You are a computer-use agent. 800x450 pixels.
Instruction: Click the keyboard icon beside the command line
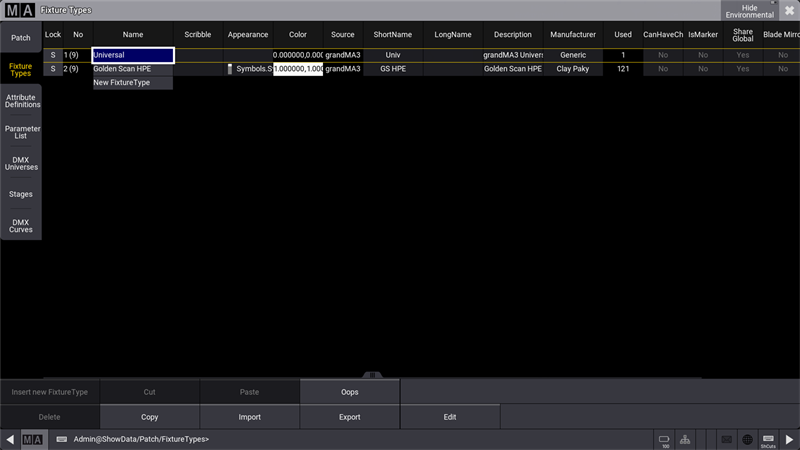(62, 439)
